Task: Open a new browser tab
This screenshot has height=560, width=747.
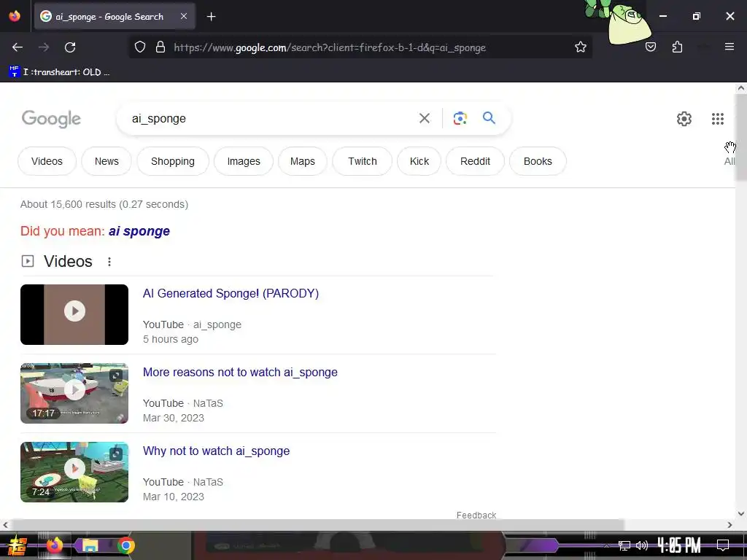Action: [211, 17]
